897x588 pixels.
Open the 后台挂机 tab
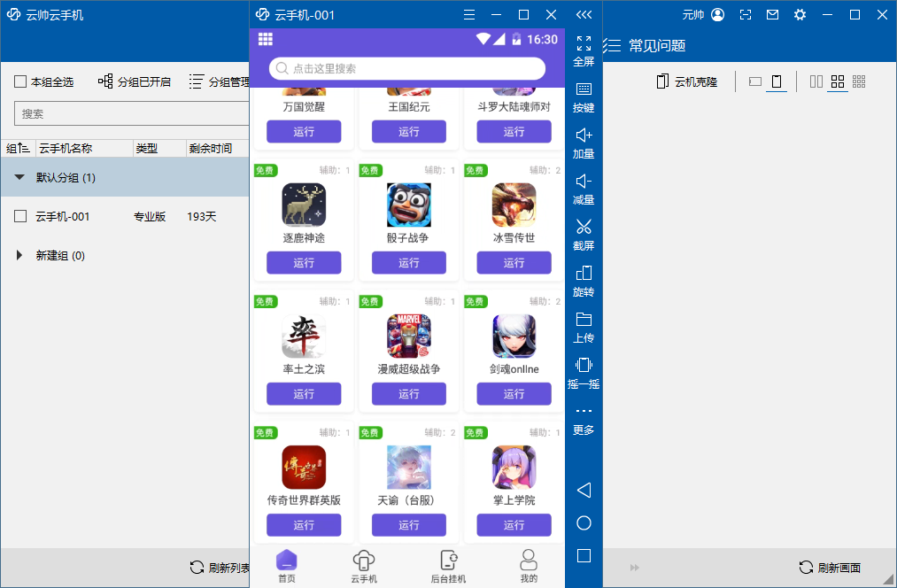pyautogui.click(x=448, y=566)
